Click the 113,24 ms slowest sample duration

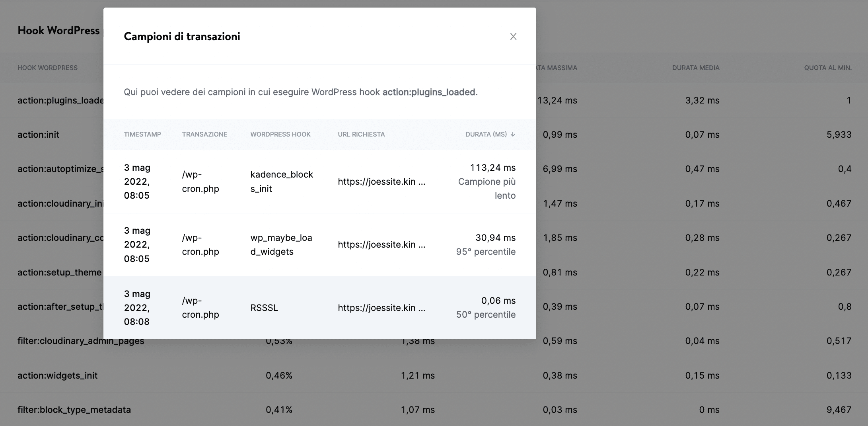pos(492,168)
